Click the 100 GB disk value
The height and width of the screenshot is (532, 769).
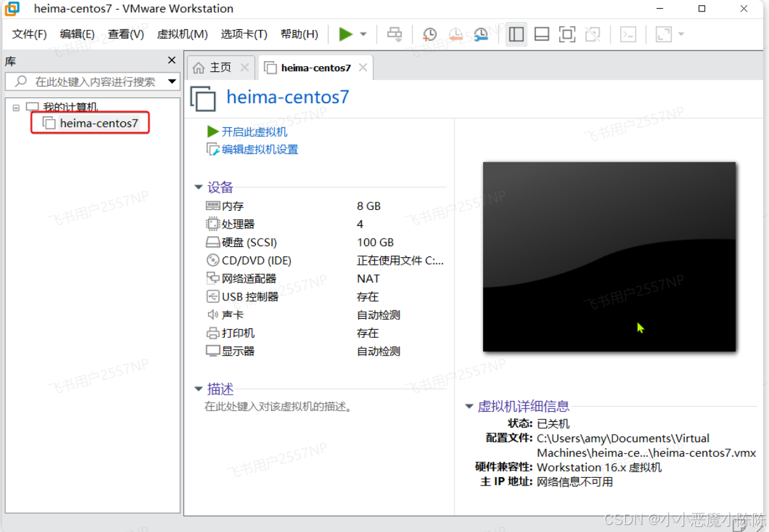[376, 242]
